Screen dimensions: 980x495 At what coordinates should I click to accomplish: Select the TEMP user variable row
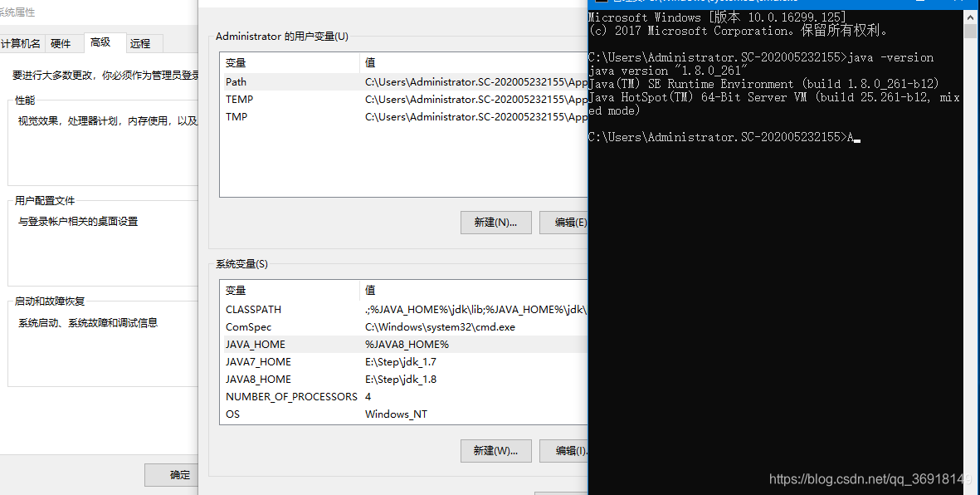tap(404, 100)
